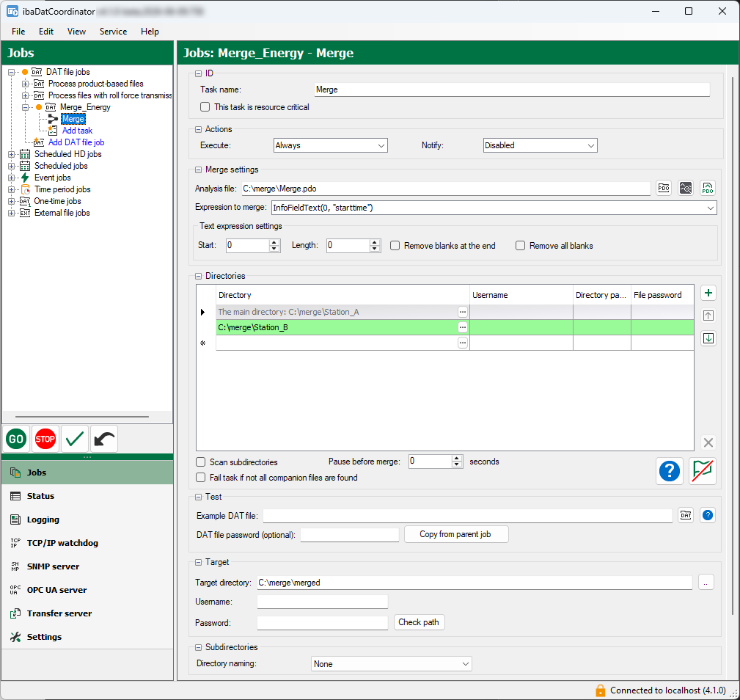Open the View menu
The height and width of the screenshot is (700, 740).
click(x=76, y=31)
